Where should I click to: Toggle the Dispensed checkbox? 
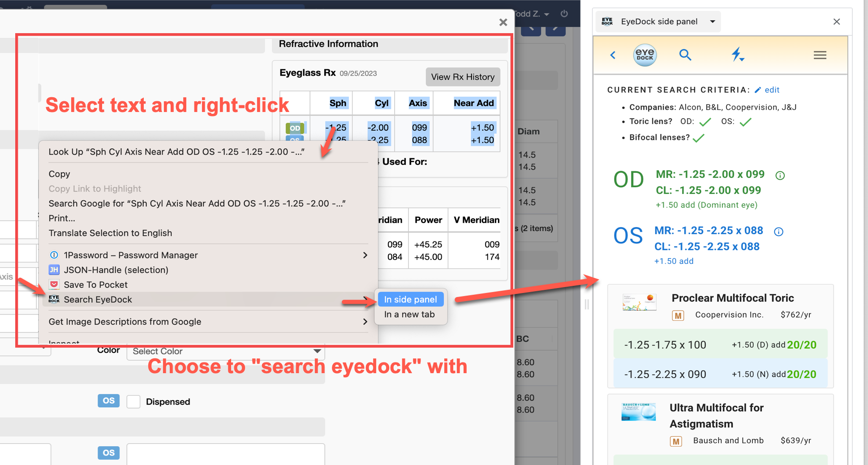point(133,402)
